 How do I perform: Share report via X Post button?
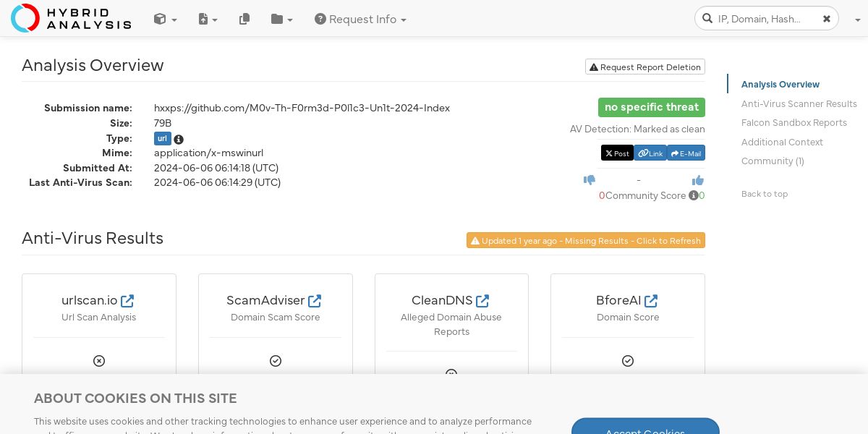(617, 153)
